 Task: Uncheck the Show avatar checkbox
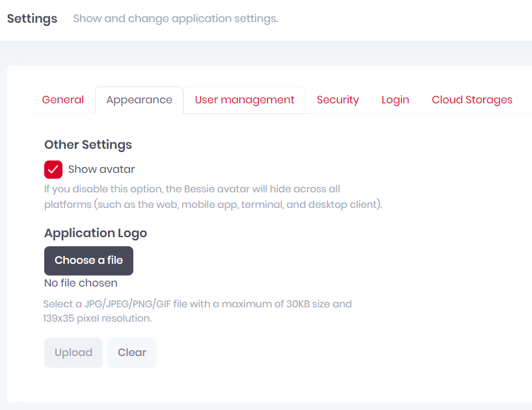click(x=53, y=170)
